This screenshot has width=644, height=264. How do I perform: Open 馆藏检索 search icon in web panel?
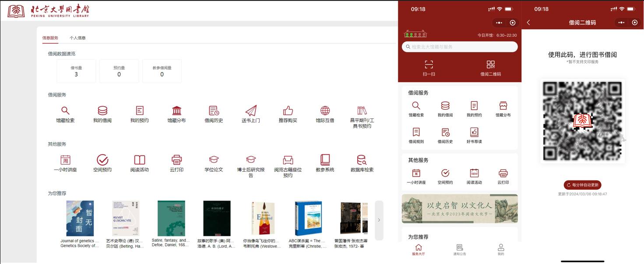[65, 111]
